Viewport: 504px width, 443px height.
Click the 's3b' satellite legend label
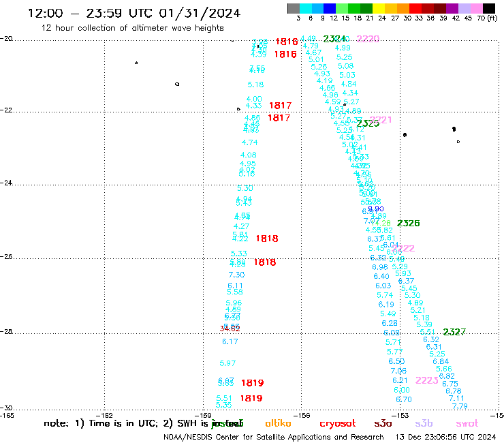click(424, 423)
